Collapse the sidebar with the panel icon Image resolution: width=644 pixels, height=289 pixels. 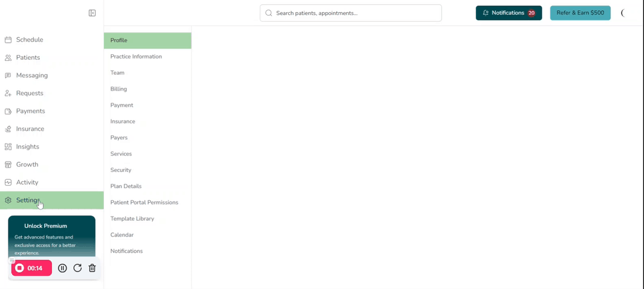(x=92, y=13)
